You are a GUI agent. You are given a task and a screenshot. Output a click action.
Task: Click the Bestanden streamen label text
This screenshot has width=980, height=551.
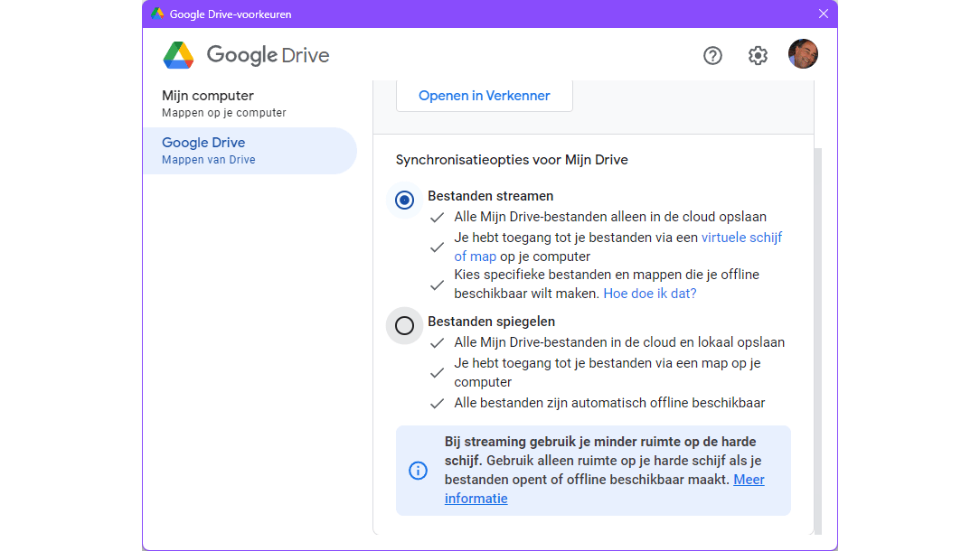coord(490,196)
